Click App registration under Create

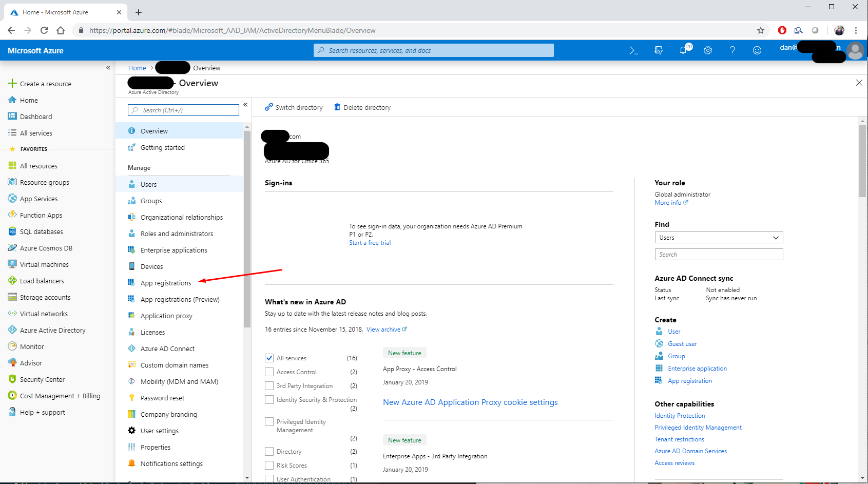pos(690,381)
